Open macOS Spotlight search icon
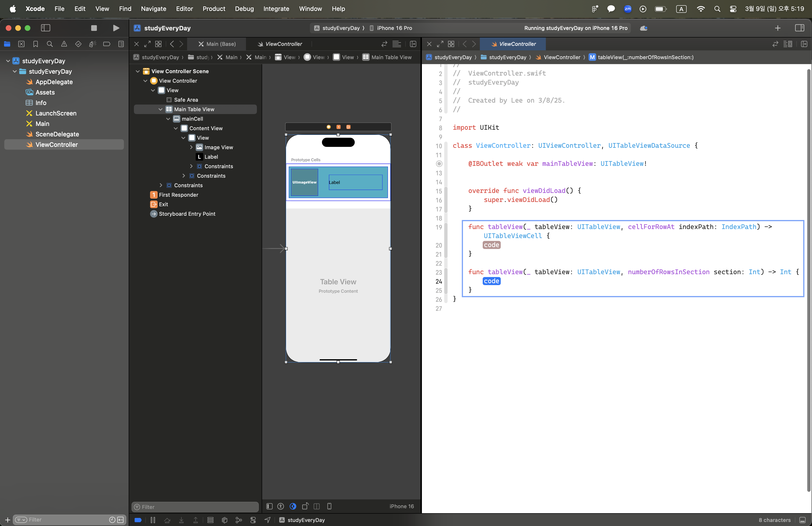The width and height of the screenshot is (812, 526). [x=717, y=9]
